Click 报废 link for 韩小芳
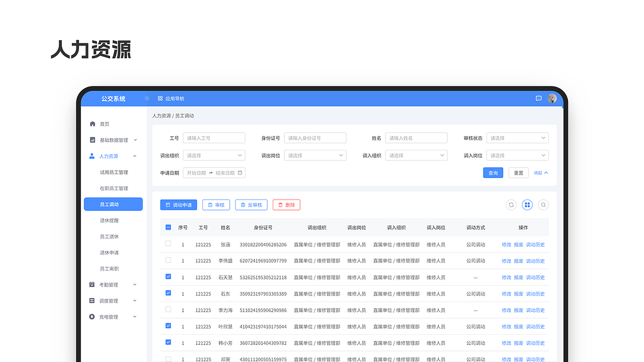 [519, 343]
